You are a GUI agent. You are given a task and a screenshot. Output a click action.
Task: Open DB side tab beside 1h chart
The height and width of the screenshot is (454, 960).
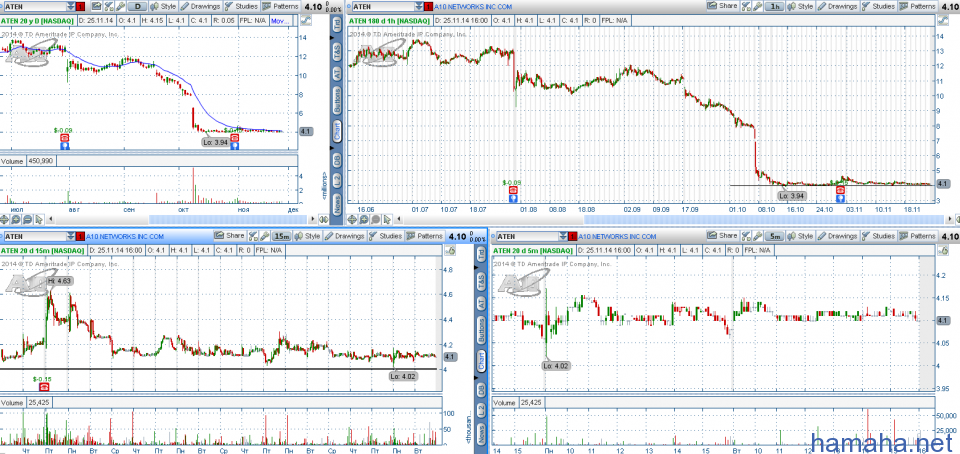(x=336, y=160)
